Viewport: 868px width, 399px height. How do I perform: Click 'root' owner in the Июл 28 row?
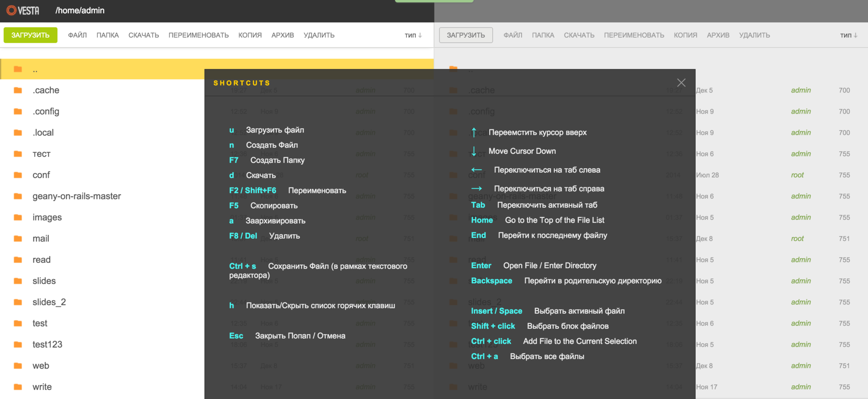pyautogui.click(x=797, y=175)
